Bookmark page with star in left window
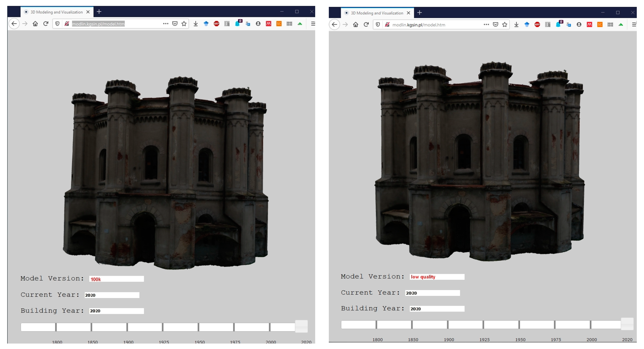644x349 pixels. 184,24
